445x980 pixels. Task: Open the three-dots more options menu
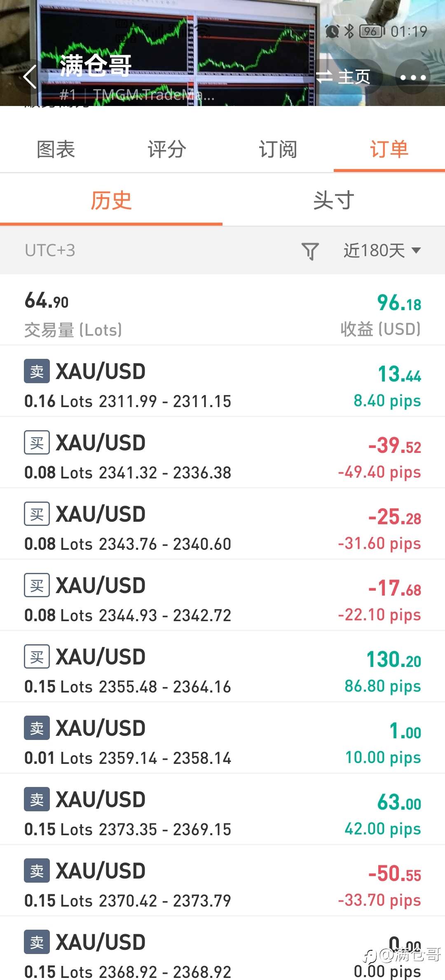click(413, 77)
